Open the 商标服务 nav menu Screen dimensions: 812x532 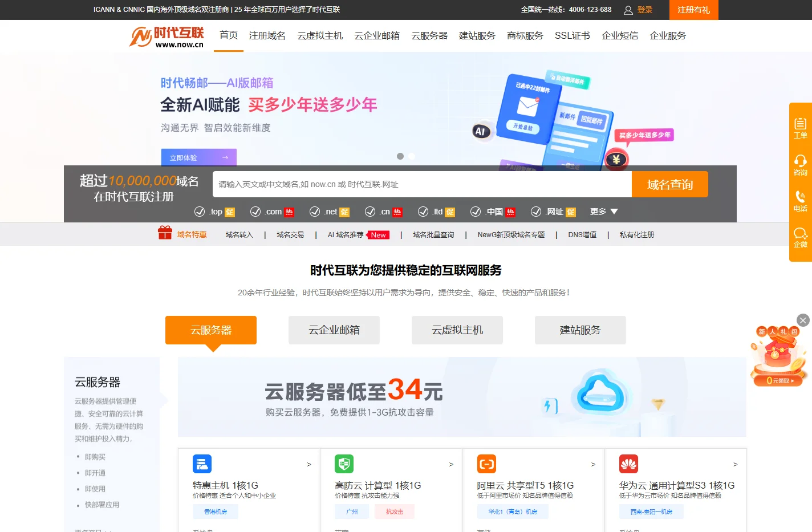525,35
